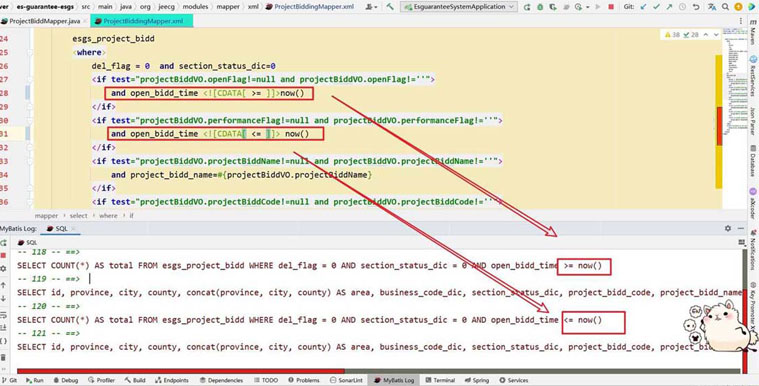This screenshot has width=759, height=386.
Task: Switch to the ProjectBiddMapper.java tab
Action: pyautogui.click(x=45, y=21)
